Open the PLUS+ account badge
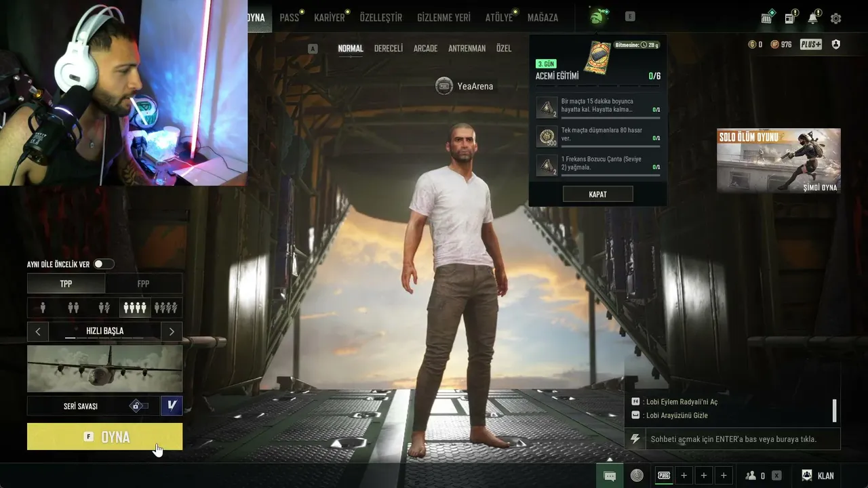 (811, 45)
